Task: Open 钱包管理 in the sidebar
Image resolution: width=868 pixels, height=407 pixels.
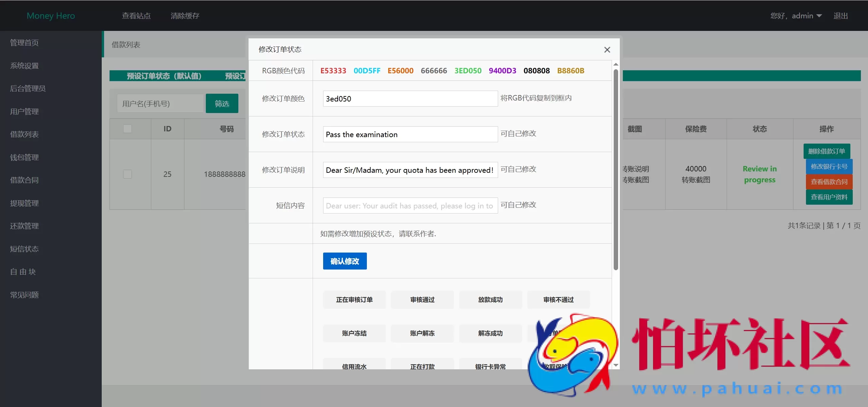Action: tap(24, 157)
